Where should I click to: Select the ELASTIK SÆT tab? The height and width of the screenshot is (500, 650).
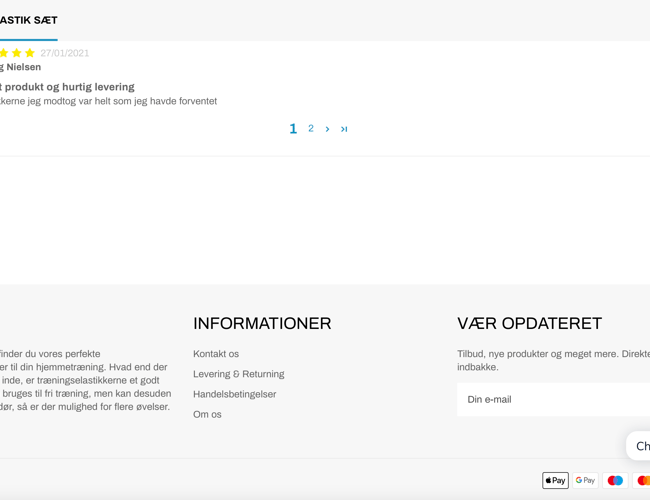click(x=28, y=20)
